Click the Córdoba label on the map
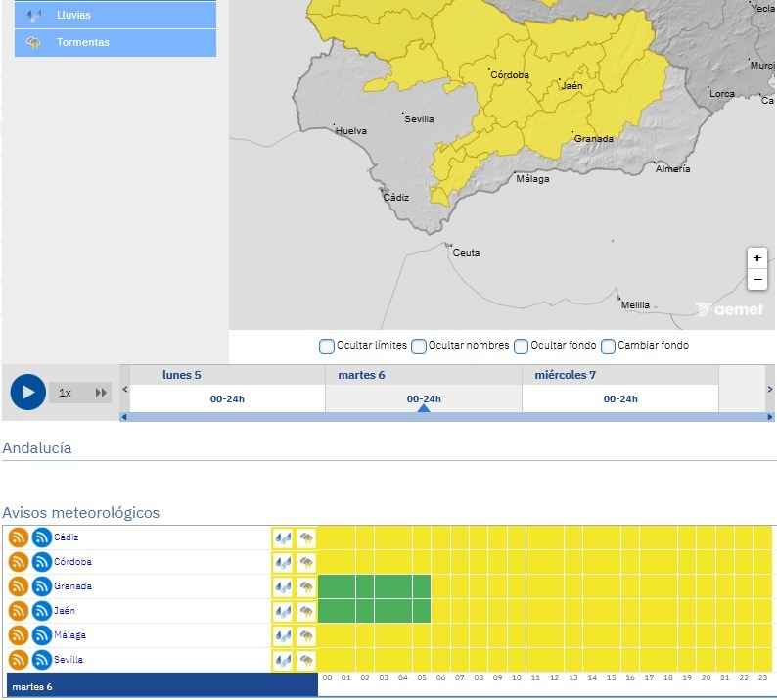Viewport: 777px width, 700px height. click(510, 74)
